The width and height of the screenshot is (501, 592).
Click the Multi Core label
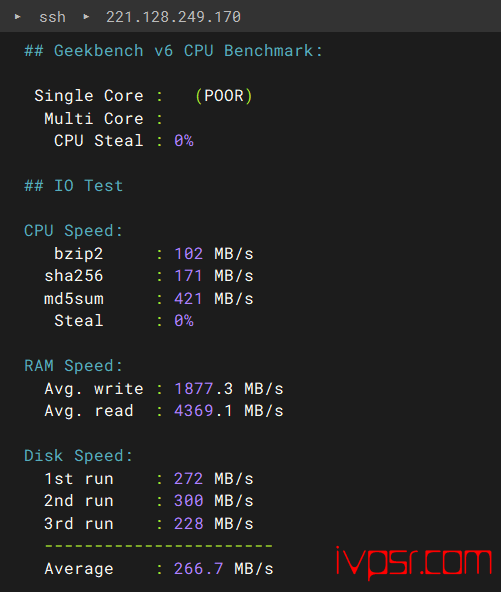click(94, 119)
